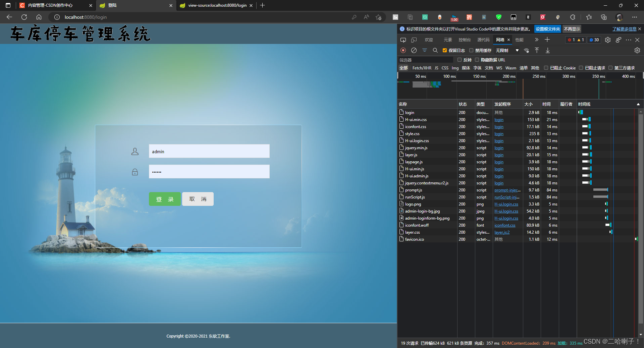
Task: Click the import HAR upload arrow icon
Action: (537, 50)
